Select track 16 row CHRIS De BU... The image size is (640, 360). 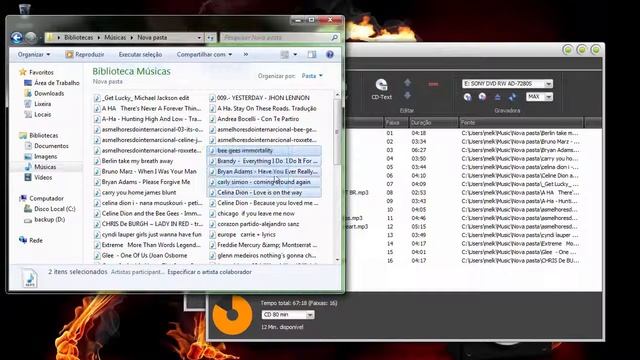click(x=473, y=260)
